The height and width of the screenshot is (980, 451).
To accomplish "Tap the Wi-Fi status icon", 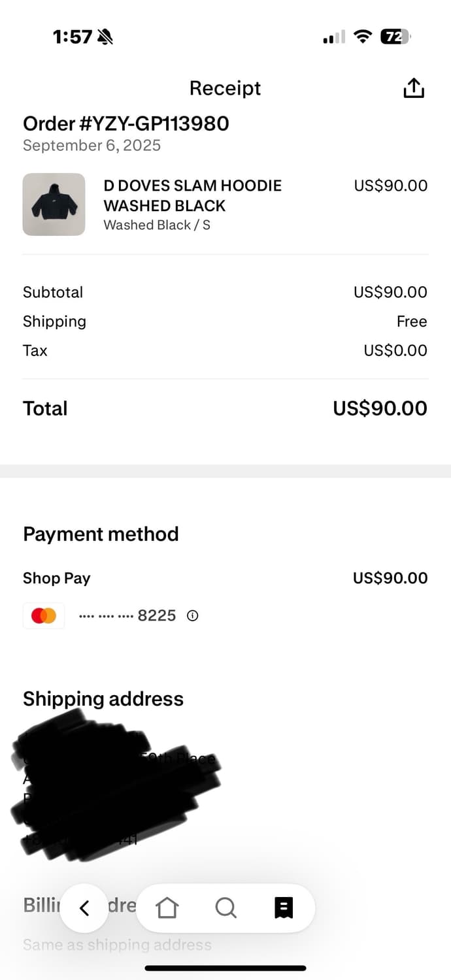I will pyautogui.click(x=361, y=37).
